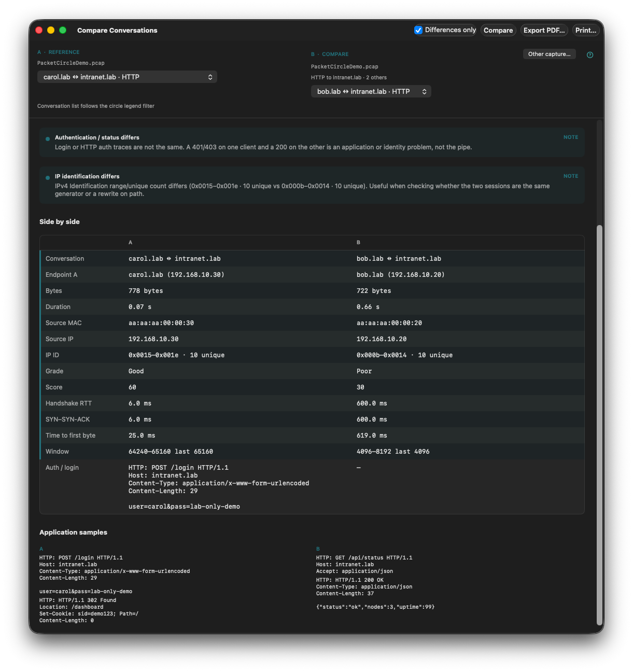Click the '778 bytes' value in column A
The image size is (633, 672).
146,291
